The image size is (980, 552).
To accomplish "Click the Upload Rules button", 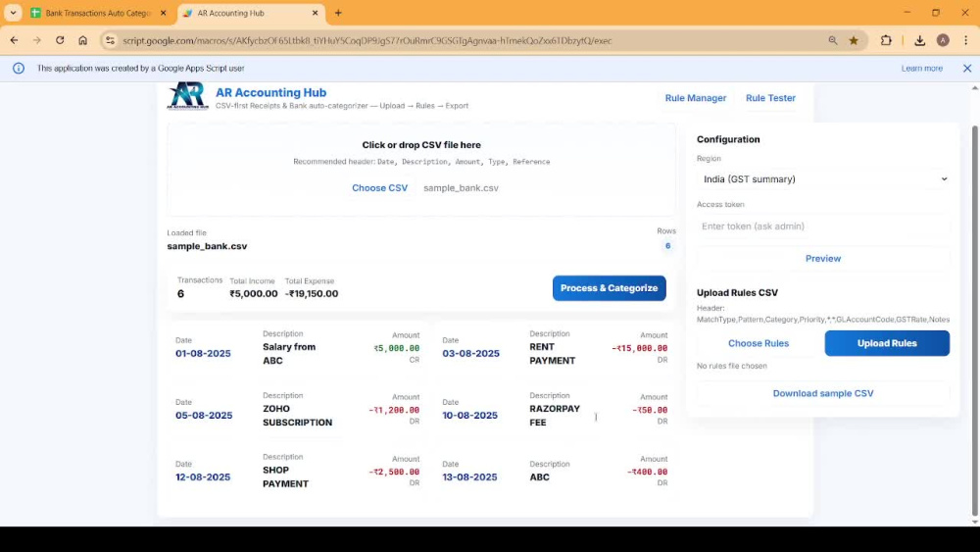I will 887,343.
